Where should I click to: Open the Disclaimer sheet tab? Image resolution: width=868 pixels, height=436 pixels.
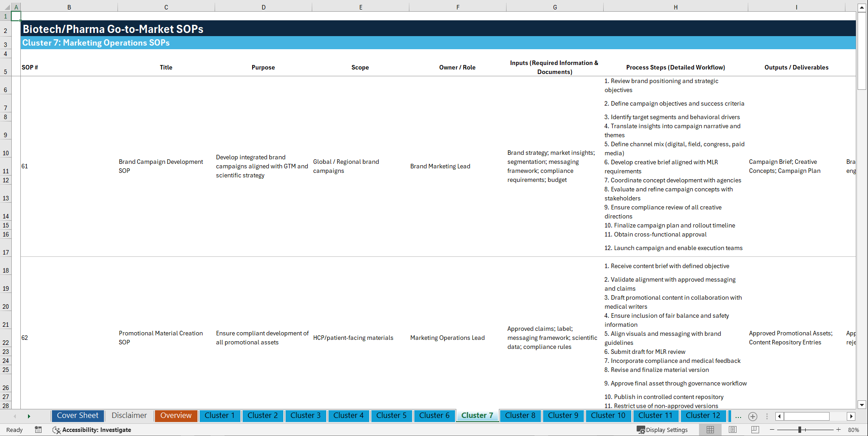pyautogui.click(x=129, y=416)
